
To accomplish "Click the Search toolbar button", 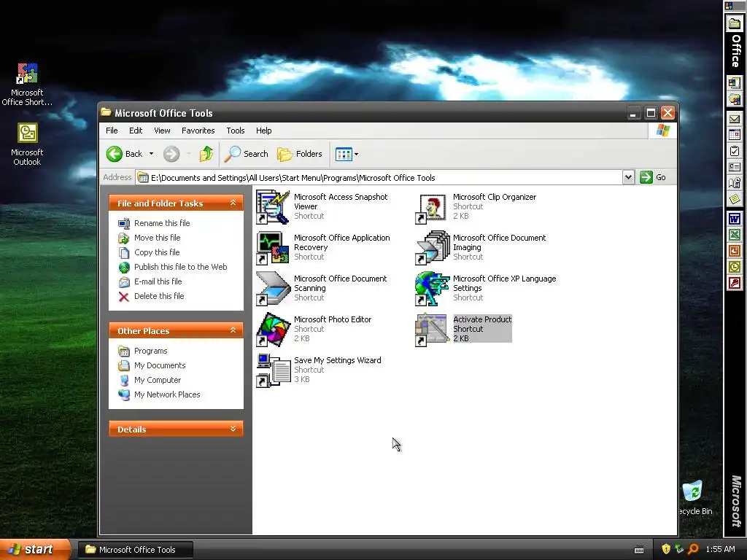I will (x=247, y=154).
